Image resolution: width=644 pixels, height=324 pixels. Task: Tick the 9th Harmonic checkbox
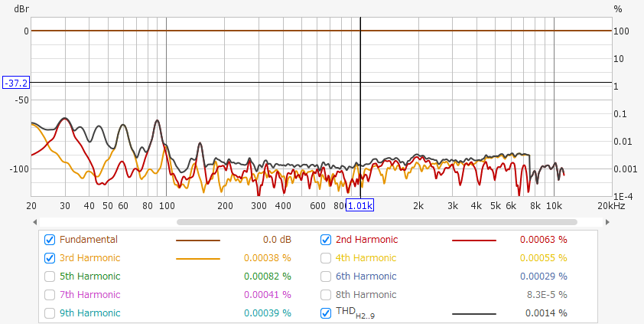[x=50, y=313]
